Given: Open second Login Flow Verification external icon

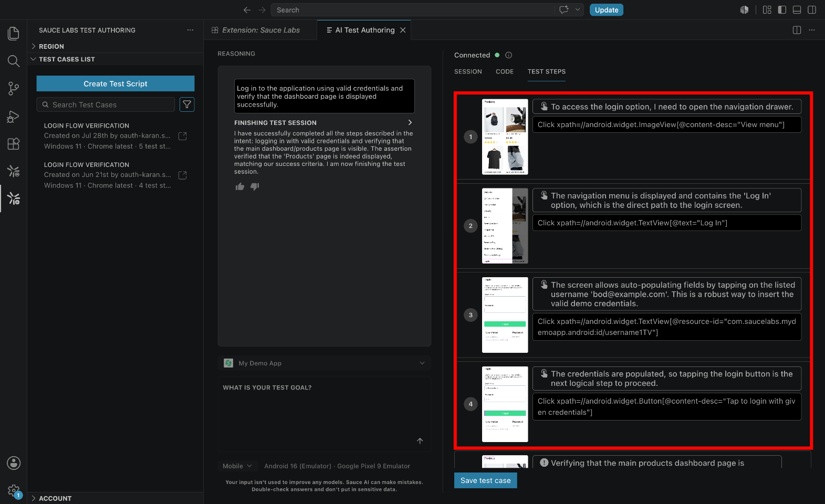Looking at the screenshot, I should 183,175.
